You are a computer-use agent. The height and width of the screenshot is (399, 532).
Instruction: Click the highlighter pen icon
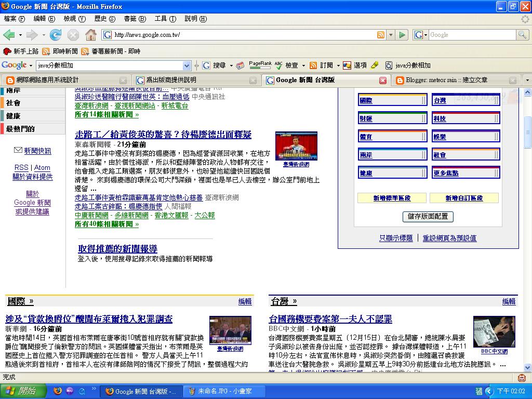(375, 65)
